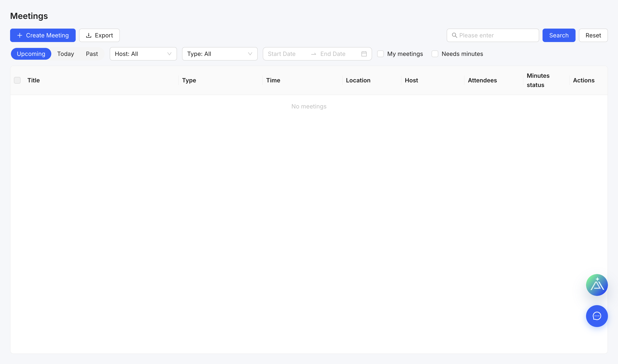Enable the My meetings checkbox
The width and height of the screenshot is (618, 364).
380,54
